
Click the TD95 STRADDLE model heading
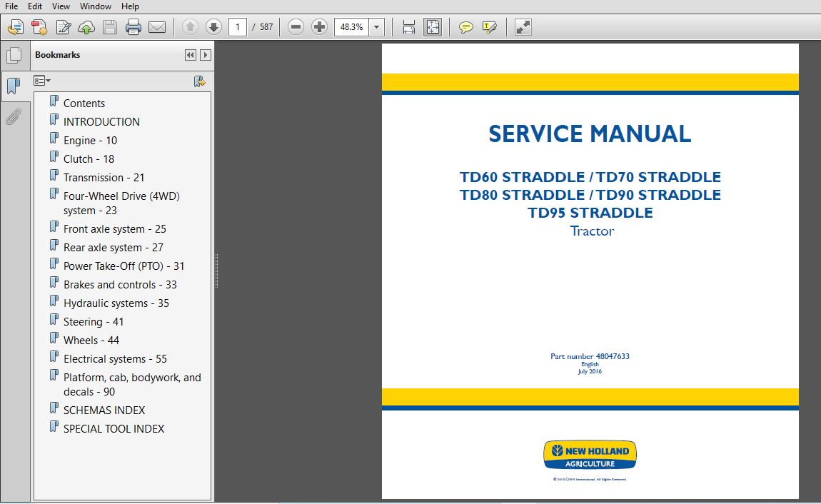point(590,213)
